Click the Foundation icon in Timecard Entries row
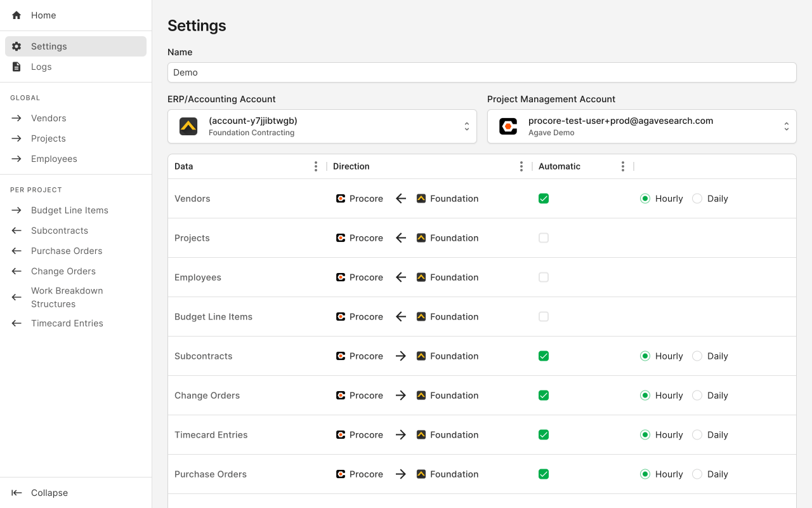The height and width of the screenshot is (508, 812). click(421, 435)
